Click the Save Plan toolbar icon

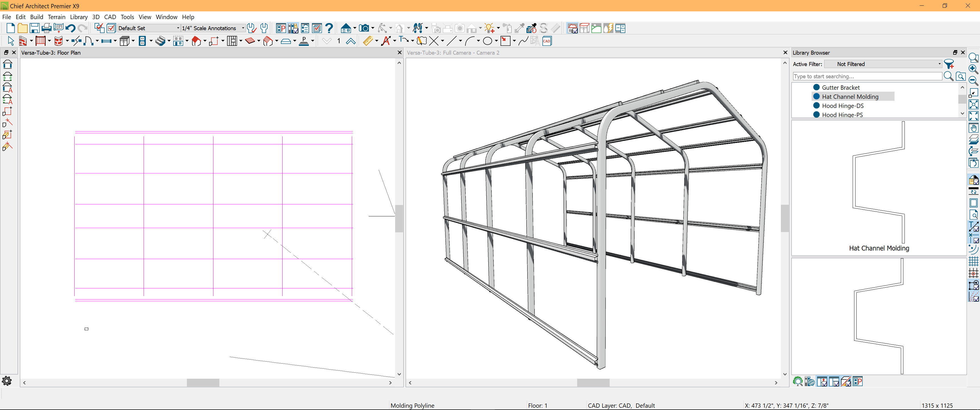(34, 28)
